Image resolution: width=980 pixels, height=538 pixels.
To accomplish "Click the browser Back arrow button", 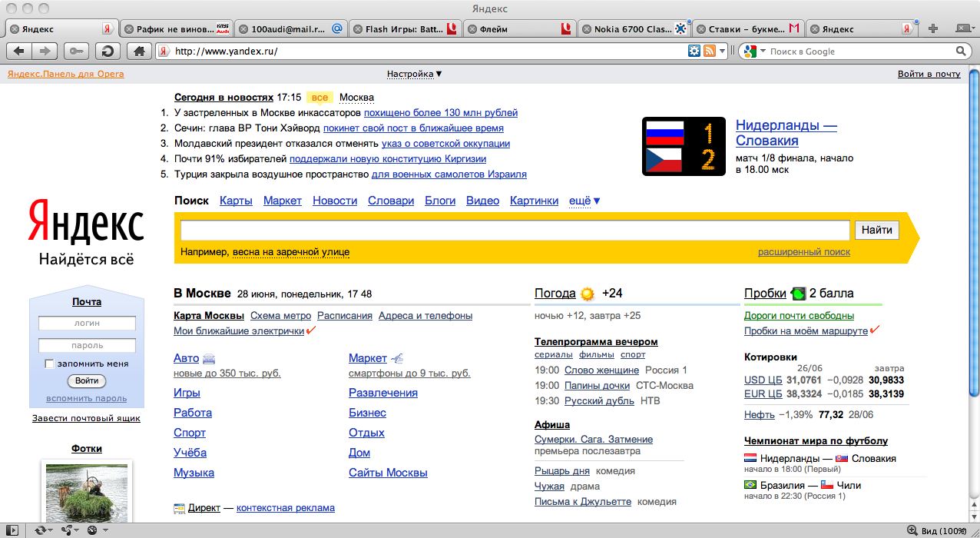I will (19, 51).
